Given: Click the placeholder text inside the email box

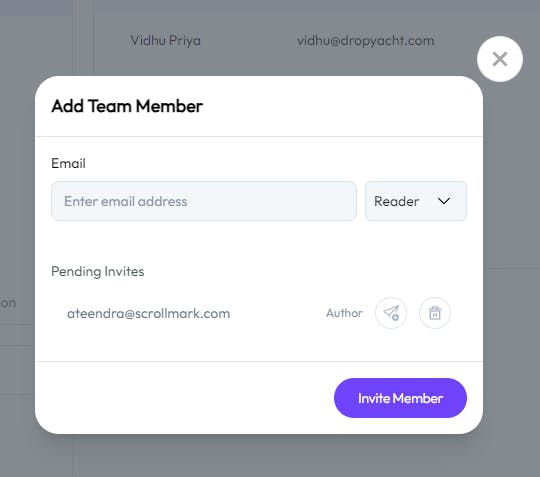Looking at the screenshot, I should (126, 201).
